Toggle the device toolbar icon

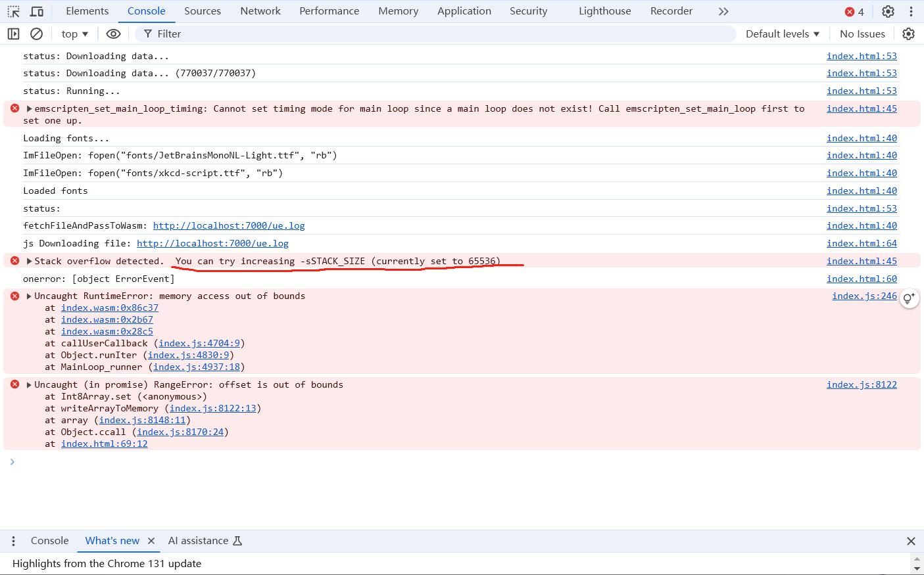coord(37,11)
